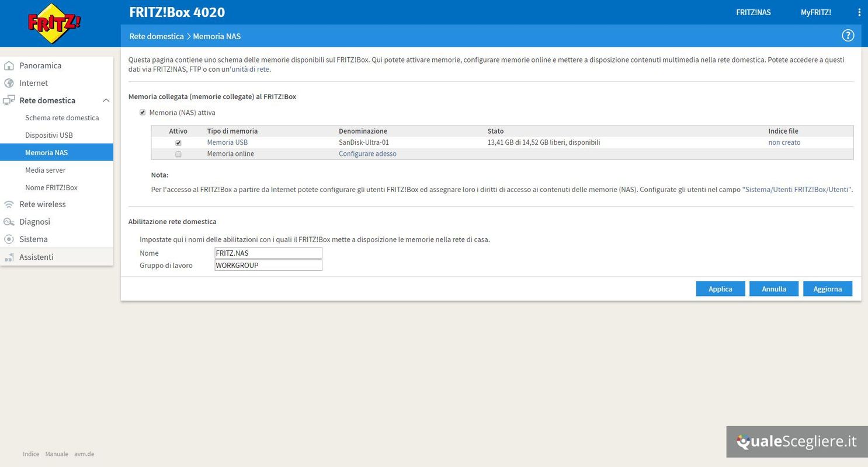Click the Assistenti icon in sidebar

tap(9, 257)
